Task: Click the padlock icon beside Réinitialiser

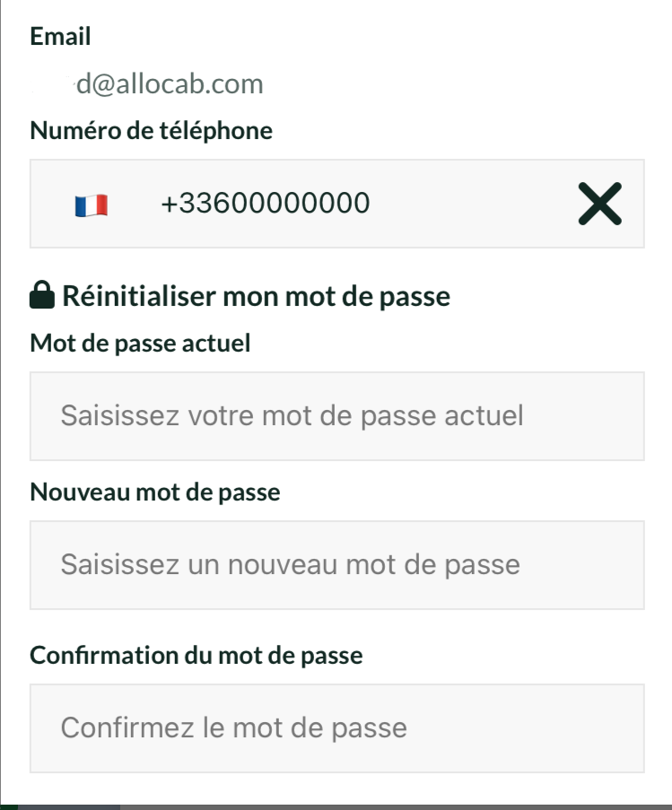Action: click(42, 295)
